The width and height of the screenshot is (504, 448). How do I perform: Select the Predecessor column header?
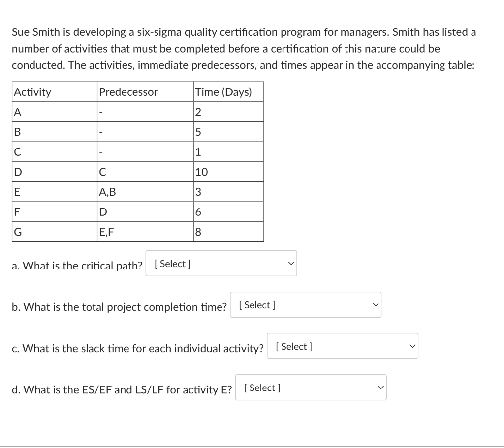pos(128,92)
